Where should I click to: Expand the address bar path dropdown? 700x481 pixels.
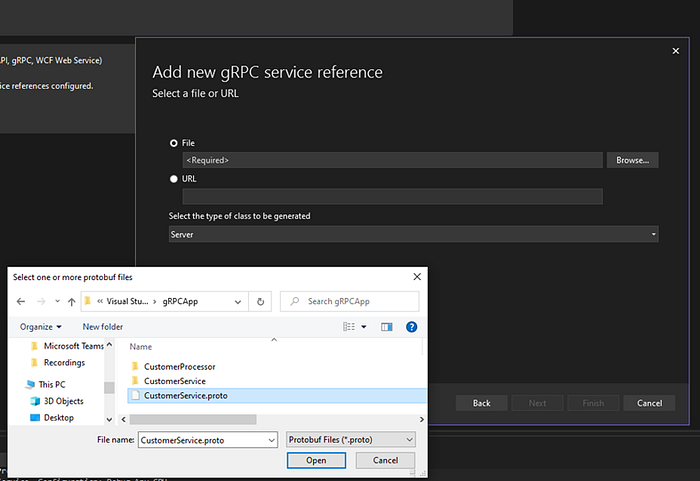coord(238,302)
